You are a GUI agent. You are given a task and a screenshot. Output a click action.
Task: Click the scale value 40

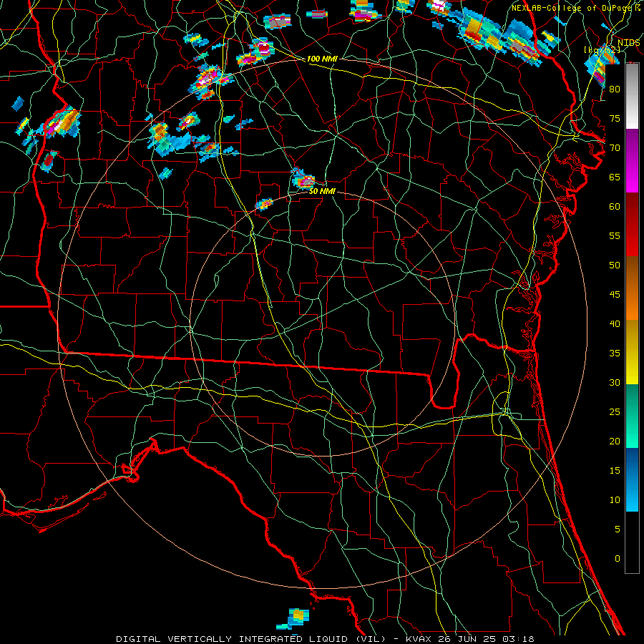(x=615, y=323)
